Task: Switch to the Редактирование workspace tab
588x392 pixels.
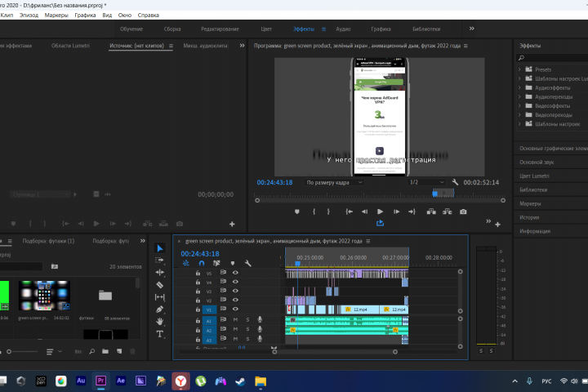Action: pyautogui.click(x=220, y=29)
